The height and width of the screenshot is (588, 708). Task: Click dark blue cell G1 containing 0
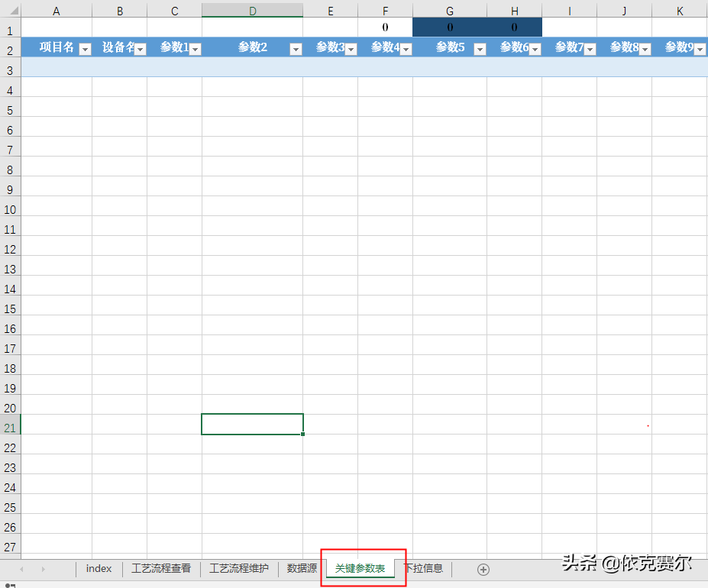click(450, 27)
